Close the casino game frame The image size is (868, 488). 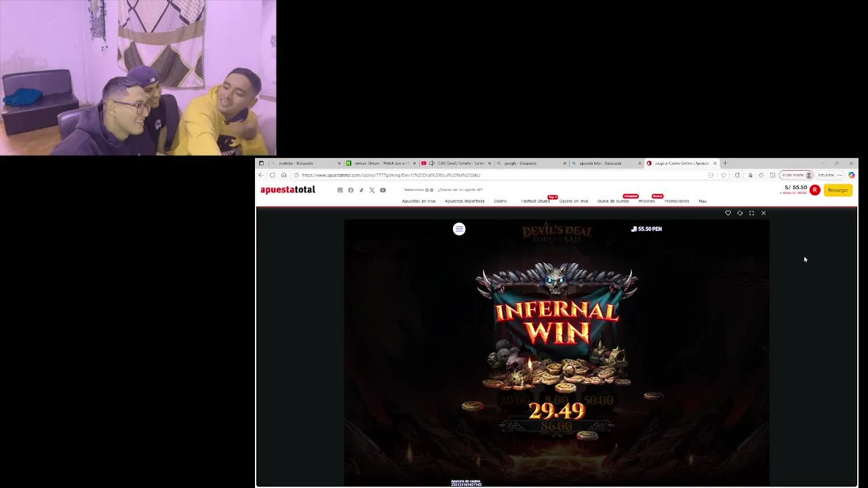[x=764, y=213]
